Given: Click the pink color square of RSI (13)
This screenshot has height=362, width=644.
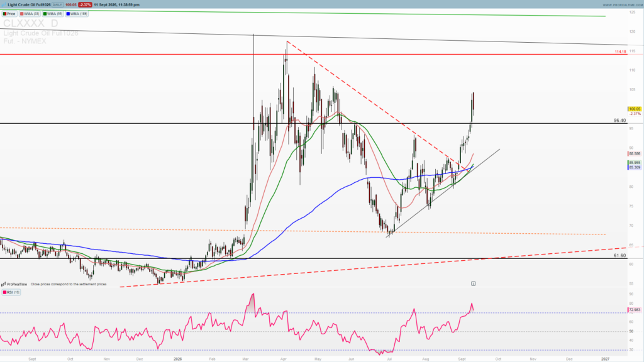Looking at the screenshot, I should pos(4,292).
